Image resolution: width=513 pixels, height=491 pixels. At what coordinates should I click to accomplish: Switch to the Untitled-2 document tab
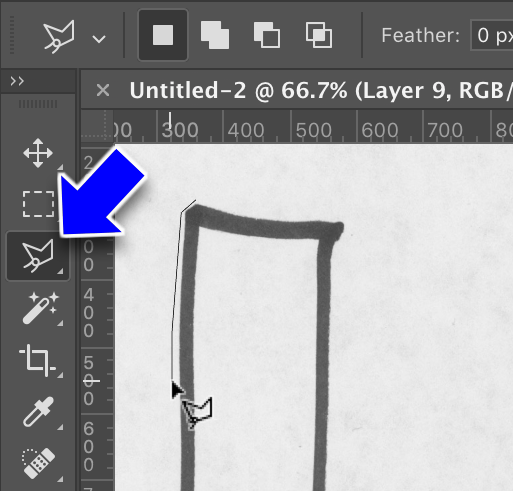(320, 90)
